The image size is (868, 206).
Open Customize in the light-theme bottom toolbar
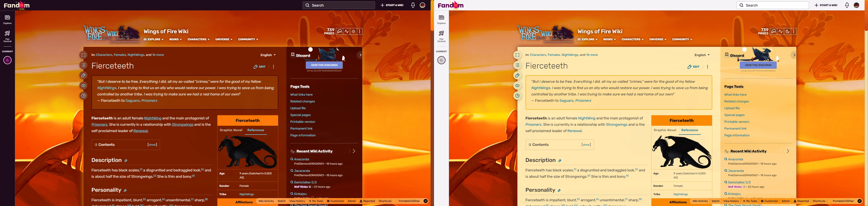click(769, 201)
